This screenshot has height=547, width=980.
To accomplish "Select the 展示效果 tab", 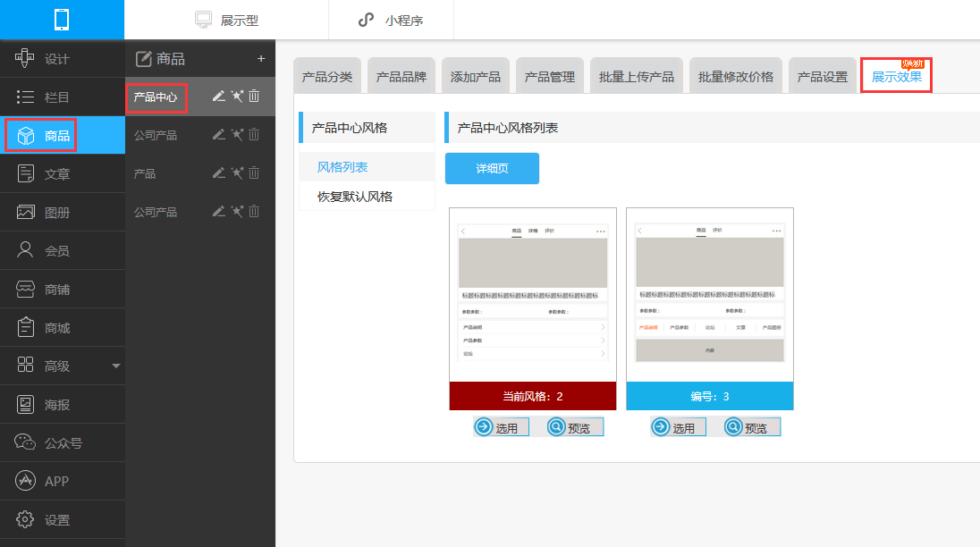I will (x=896, y=76).
